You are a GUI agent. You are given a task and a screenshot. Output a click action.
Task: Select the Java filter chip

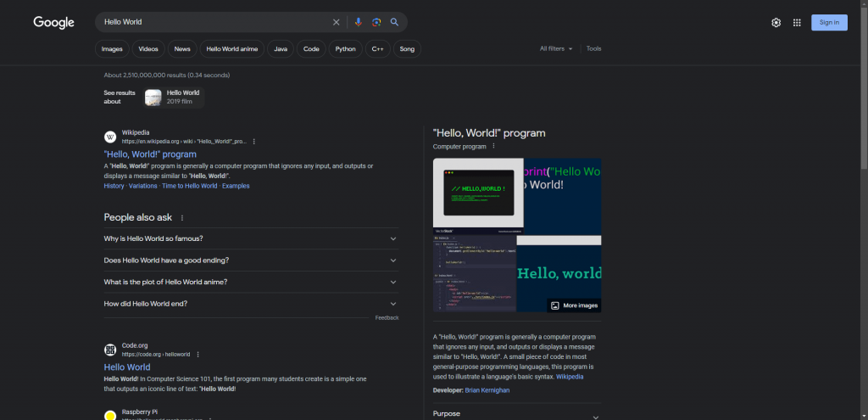tap(281, 48)
